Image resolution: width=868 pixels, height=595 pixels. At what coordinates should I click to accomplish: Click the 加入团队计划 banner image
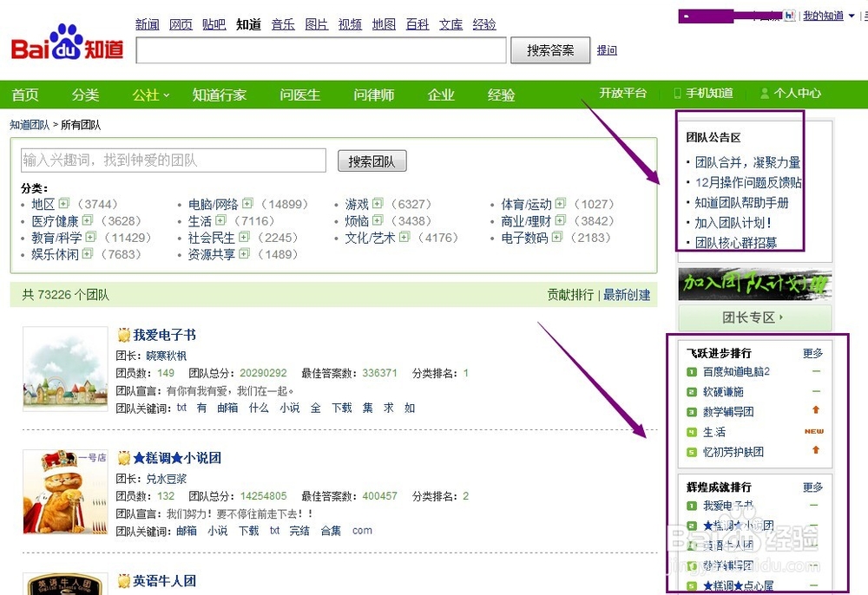[755, 284]
